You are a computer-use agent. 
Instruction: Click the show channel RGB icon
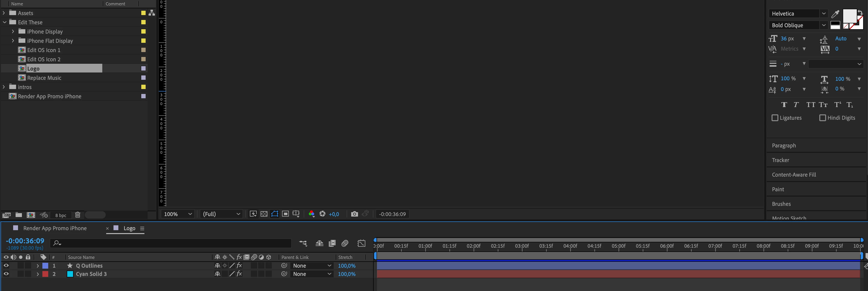[x=311, y=214]
